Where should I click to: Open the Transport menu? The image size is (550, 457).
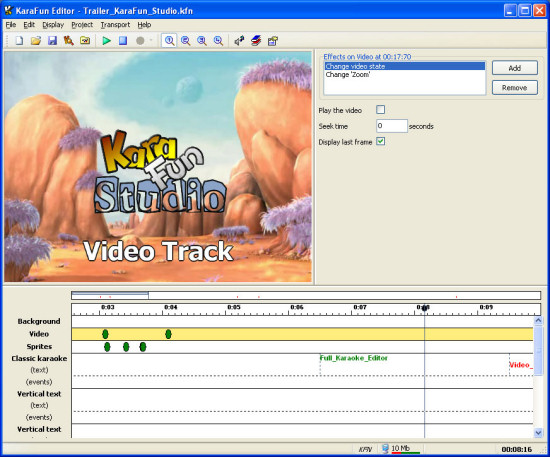point(115,25)
